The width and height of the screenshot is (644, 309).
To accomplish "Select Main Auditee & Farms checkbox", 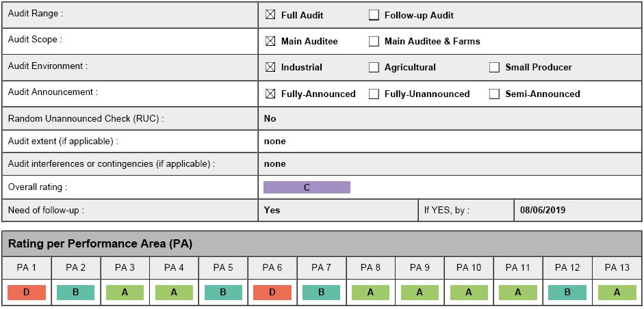I will (x=374, y=41).
